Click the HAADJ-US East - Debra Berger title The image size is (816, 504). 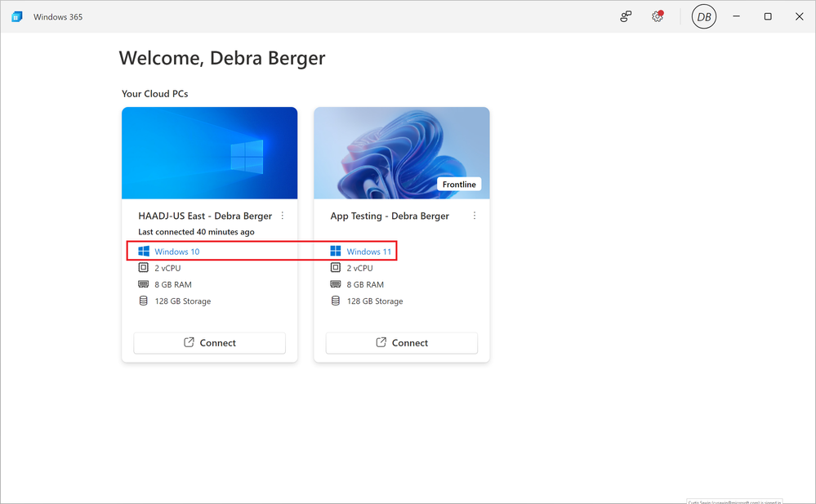205,216
